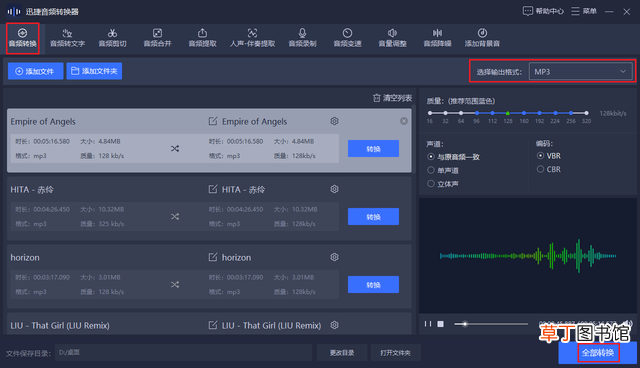Click the shuffle arrows in Empire of Angels row
The height and width of the screenshot is (368, 640).
(175, 149)
